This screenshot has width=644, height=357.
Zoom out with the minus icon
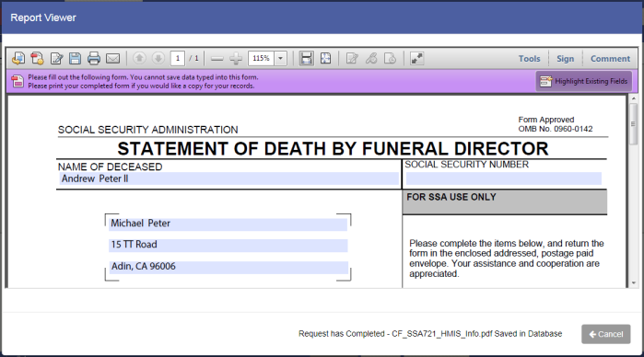point(217,59)
